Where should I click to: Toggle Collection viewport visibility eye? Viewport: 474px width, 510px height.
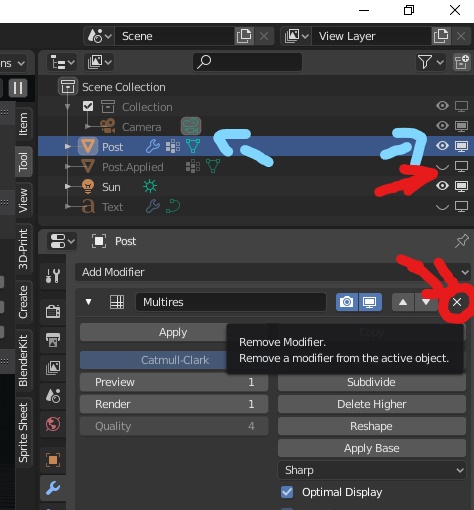pyautogui.click(x=442, y=106)
